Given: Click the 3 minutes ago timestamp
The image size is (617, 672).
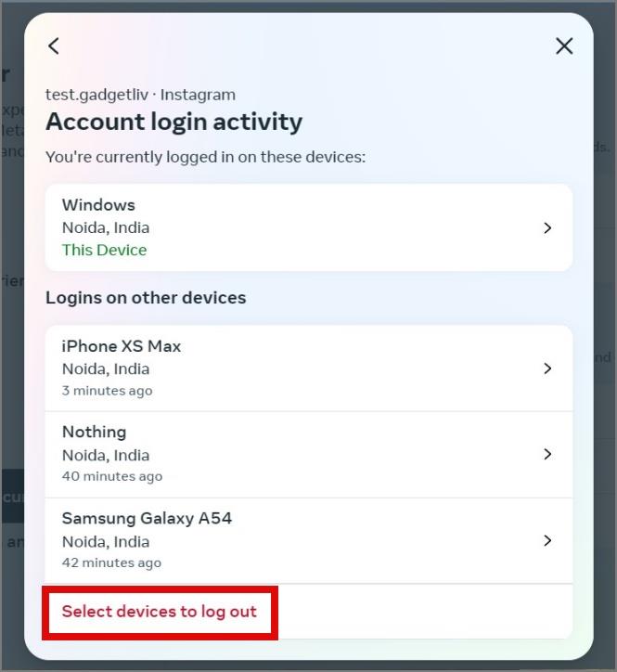Looking at the screenshot, I should (x=107, y=391).
